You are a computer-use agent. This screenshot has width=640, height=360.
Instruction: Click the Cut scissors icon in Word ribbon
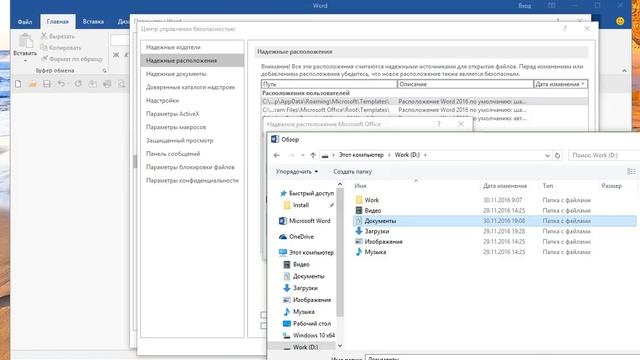pyautogui.click(x=44, y=36)
